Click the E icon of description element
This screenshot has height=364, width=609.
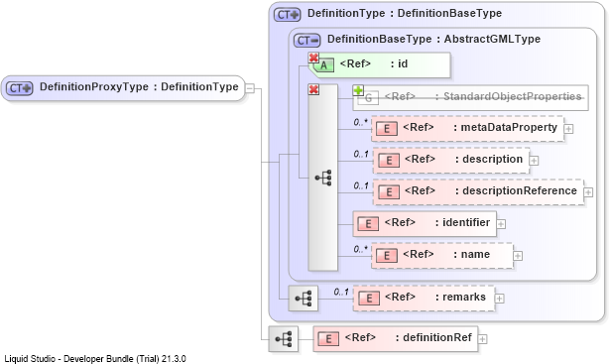point(389,161)
